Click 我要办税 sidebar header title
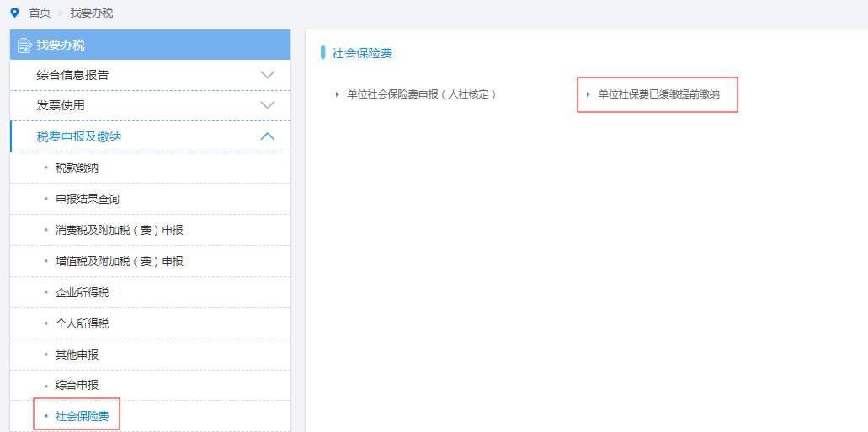This screenshot has width=868, height=432. coord(61,45)
